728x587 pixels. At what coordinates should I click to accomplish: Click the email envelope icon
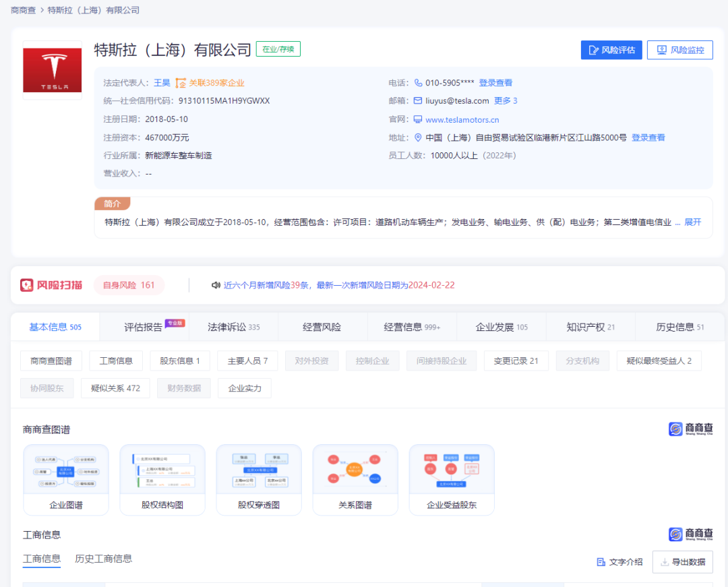tap(418, 101)
